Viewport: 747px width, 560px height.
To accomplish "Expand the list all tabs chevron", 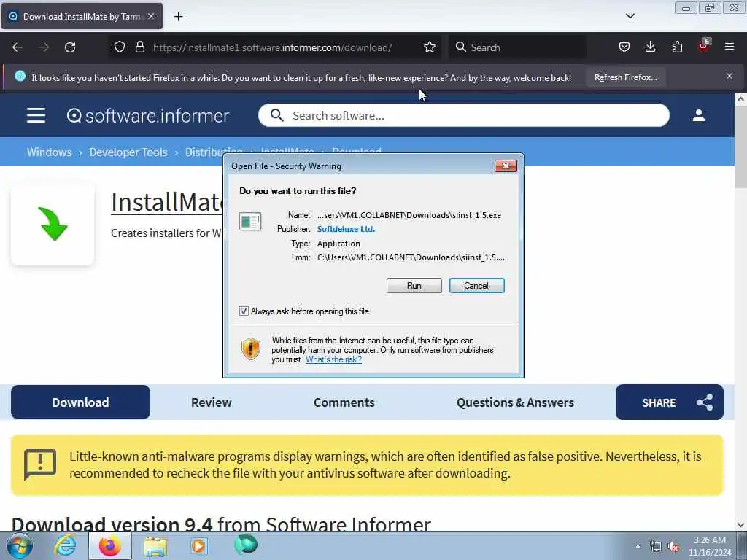I will pos(630,16).
